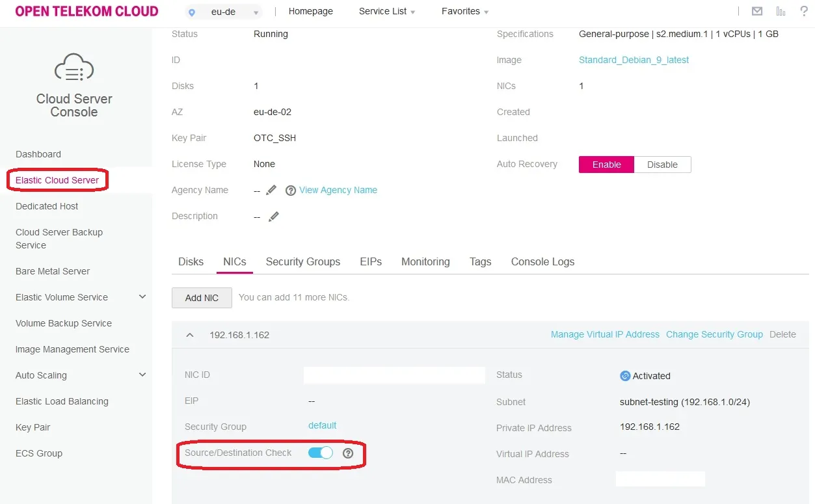The height and width of the screenshot is (504, 815).
Task: Click the Cloud Server Console cloud icon
Action: coord(74,67)
